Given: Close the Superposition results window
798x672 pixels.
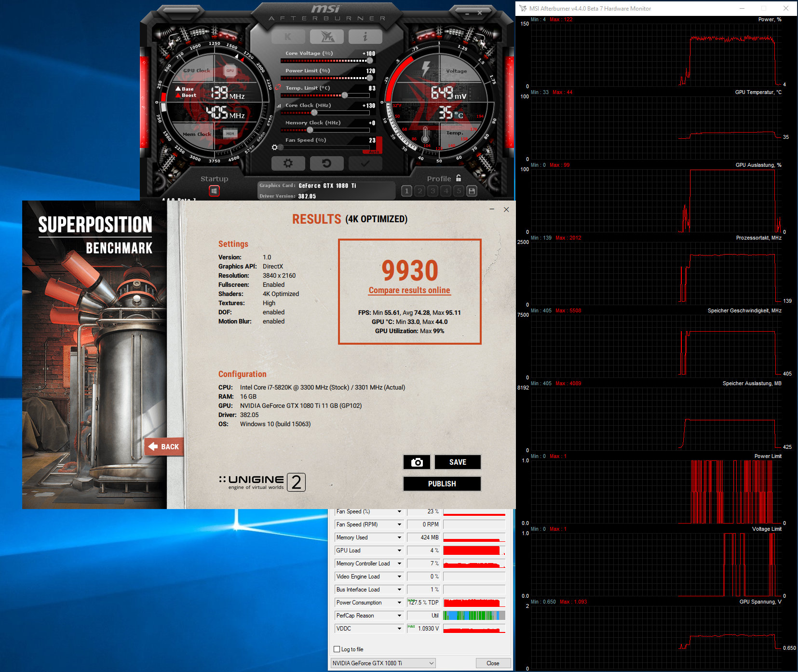Looking at the screenshot, I should pos(506,209).
